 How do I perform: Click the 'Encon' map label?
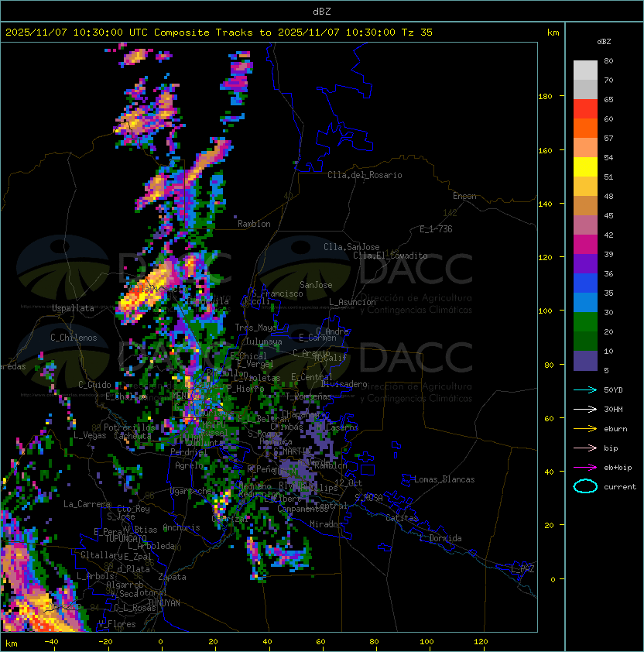point(464,196)
